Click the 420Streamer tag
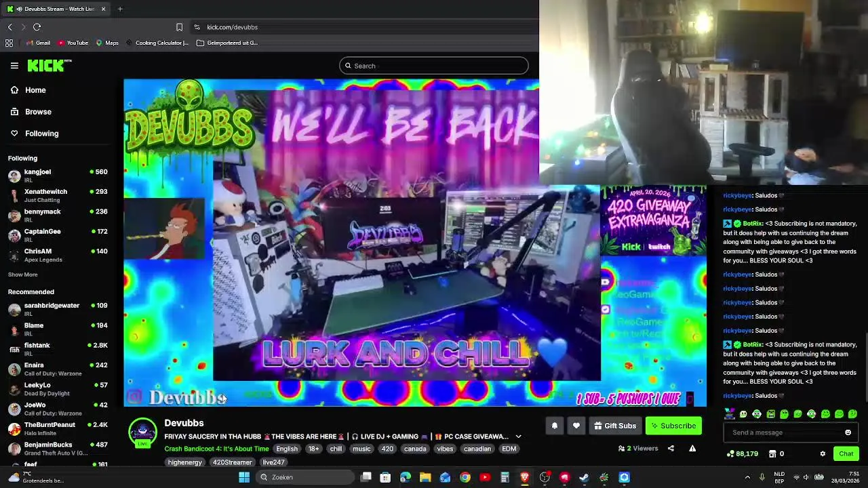 coord(232,462)
